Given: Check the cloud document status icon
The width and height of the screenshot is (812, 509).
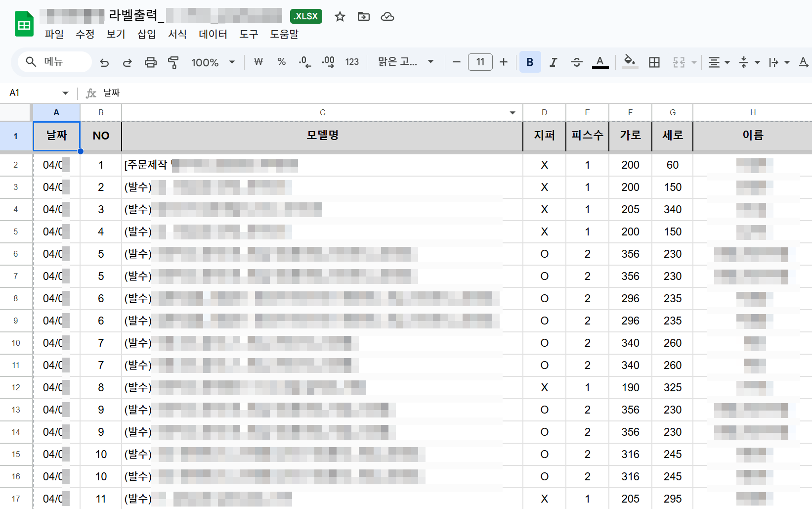Looking at the screenshot, I should [387, 17].
